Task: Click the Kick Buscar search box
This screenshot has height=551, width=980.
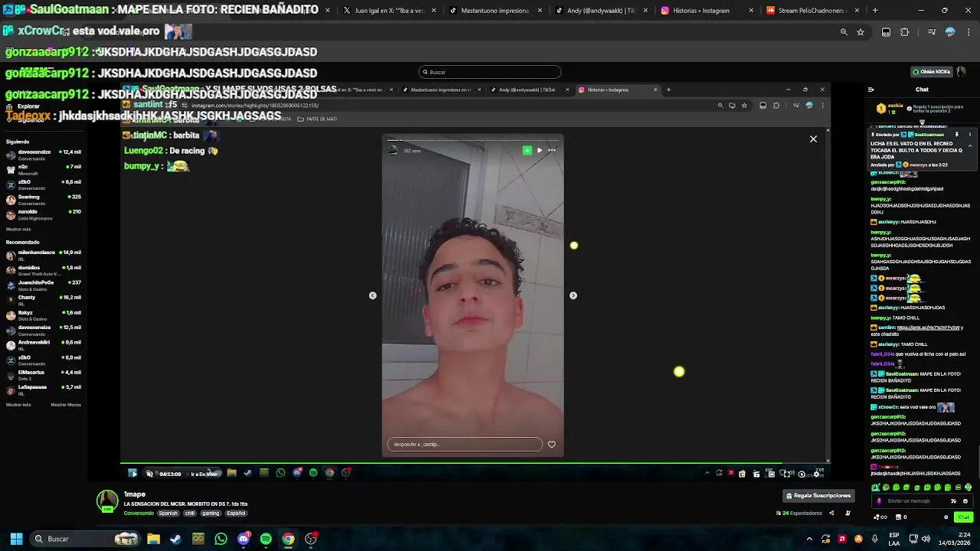Action: [490, 72]
